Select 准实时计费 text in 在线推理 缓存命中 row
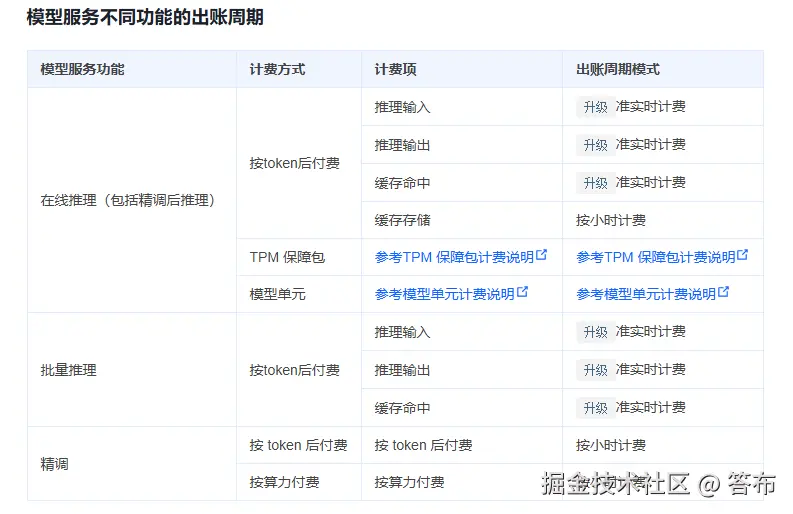 coord(651,182)
